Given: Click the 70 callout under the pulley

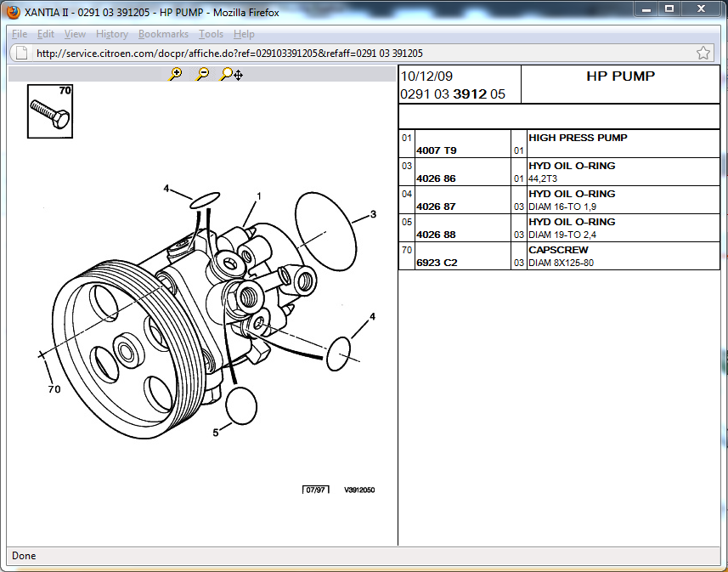Looking at the screenshot, I should click(54, 389).
